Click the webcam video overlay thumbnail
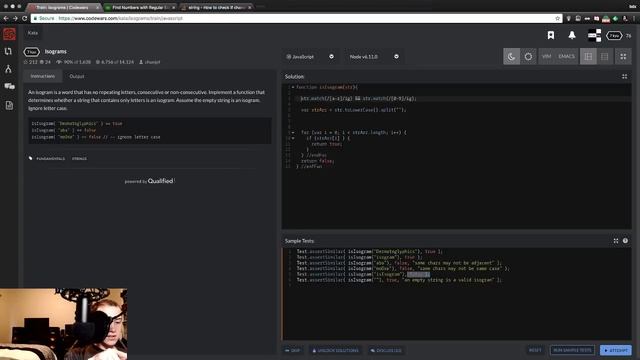The width and height of the screenshot is (640, 360). pos(63,324)
